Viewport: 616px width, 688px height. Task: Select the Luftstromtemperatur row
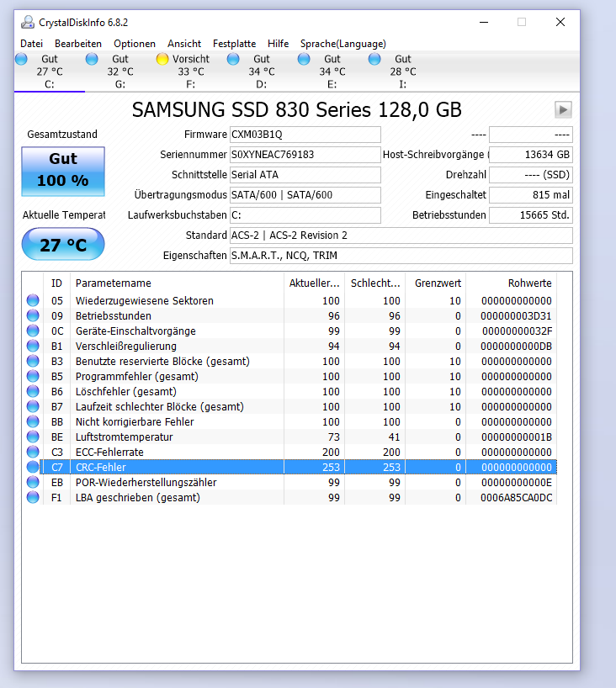coord(289,437)
